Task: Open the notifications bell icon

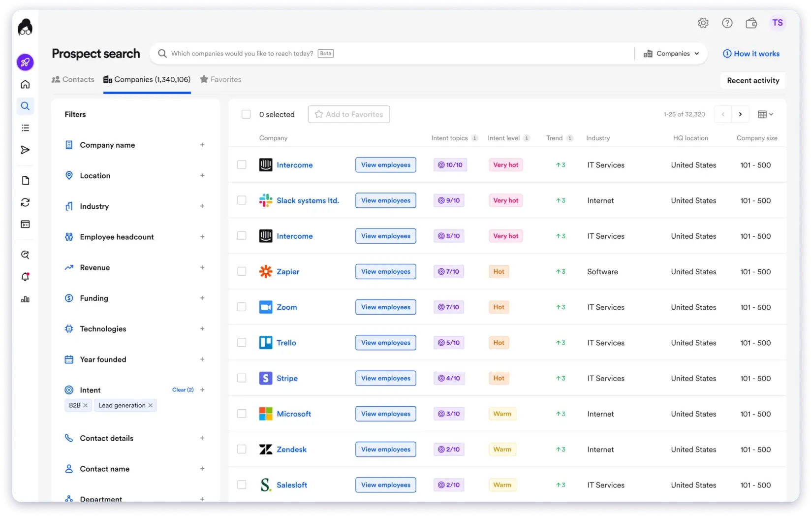Action: 25,277
